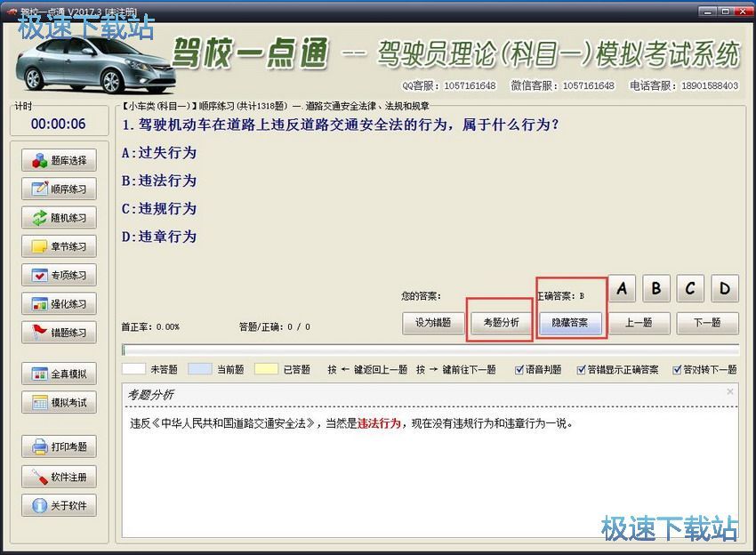
Task: Open 专项练习 special practice
Action: tap(59, 276)
